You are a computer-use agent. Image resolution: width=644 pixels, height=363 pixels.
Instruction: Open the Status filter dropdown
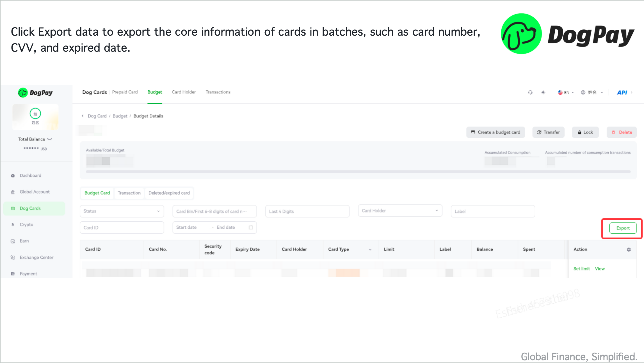122,211
